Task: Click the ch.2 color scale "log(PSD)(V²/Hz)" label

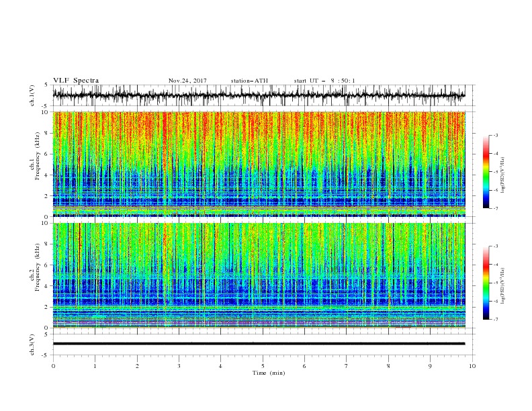Action: 502,285
